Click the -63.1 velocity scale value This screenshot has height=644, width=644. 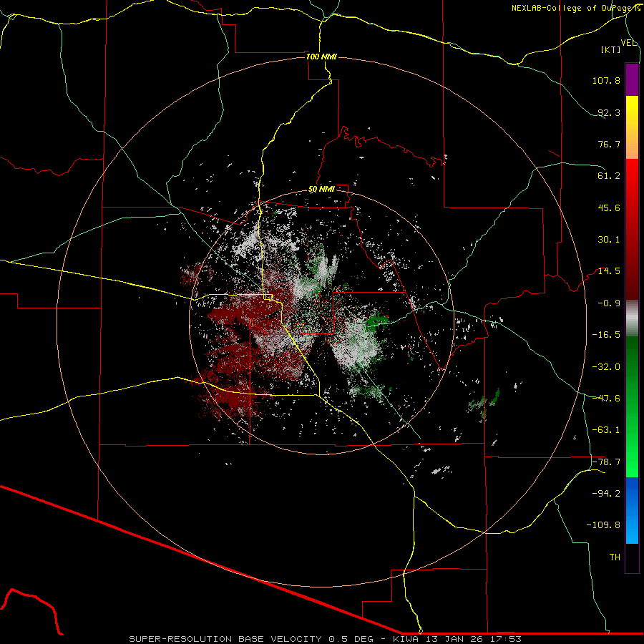[606, 430]
